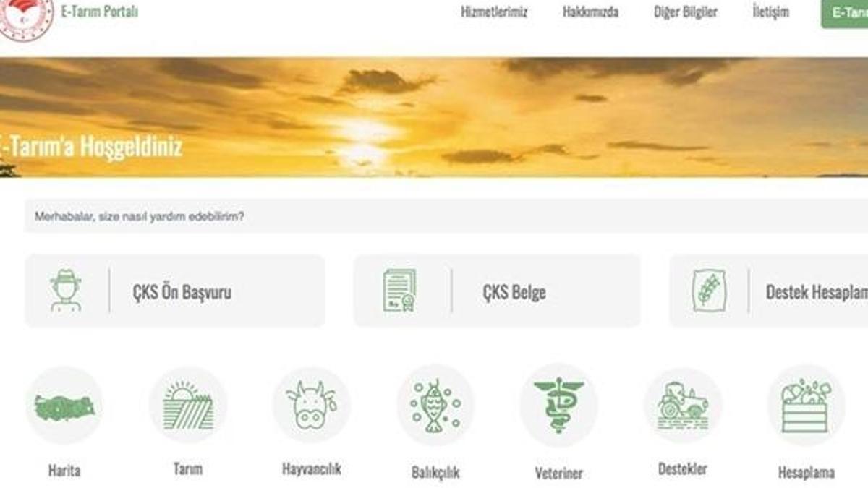The height and width of the screenshot is (488, 868).
Task: Click the green E-Tarım button
Action: click(x=845, y=12)
